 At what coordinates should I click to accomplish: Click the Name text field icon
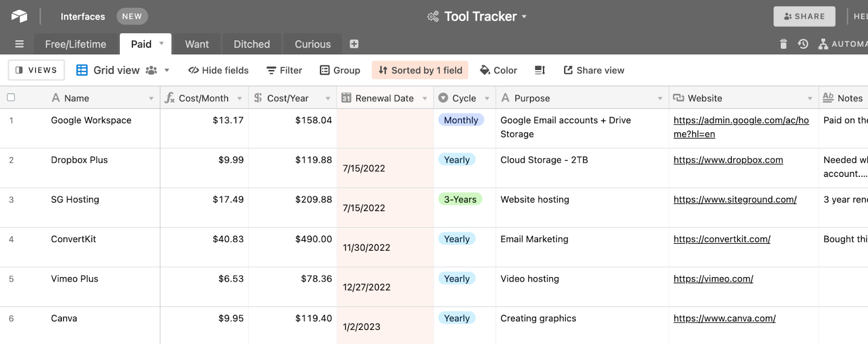click(x=56, y=98)
